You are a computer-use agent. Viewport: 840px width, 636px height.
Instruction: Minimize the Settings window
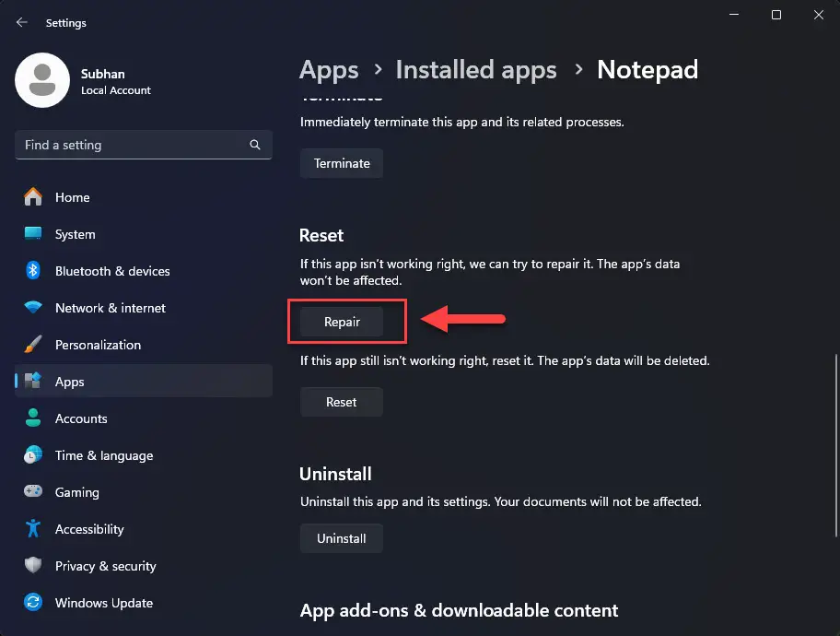[734, 15]
